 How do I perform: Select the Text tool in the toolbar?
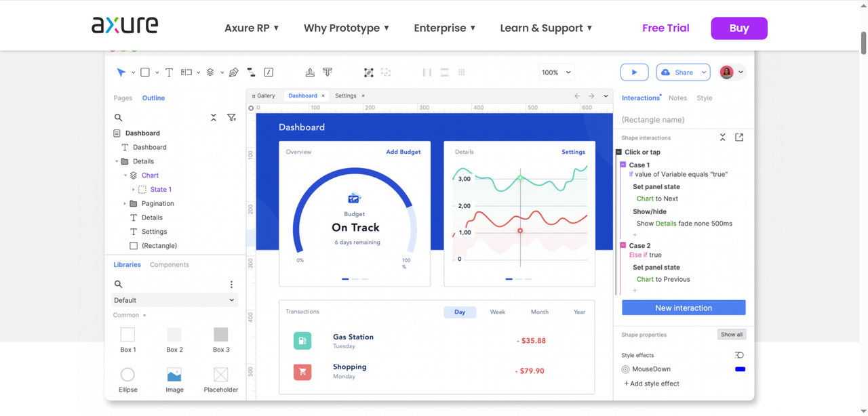coord(169,72)
